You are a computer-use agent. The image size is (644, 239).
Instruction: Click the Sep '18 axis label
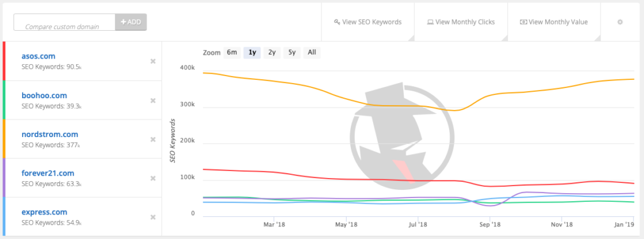point(490,225)
